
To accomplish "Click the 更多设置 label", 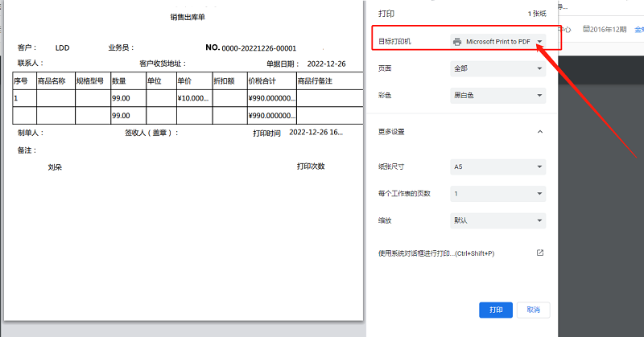I will (391, 131).
